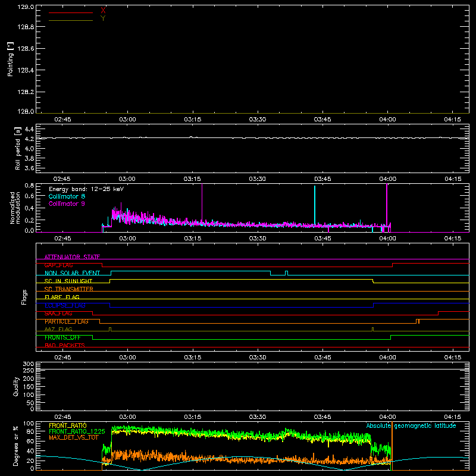Screen dimensions: 476x476
Task: Click the 150 quality tick label
Action: click(28, 387)
